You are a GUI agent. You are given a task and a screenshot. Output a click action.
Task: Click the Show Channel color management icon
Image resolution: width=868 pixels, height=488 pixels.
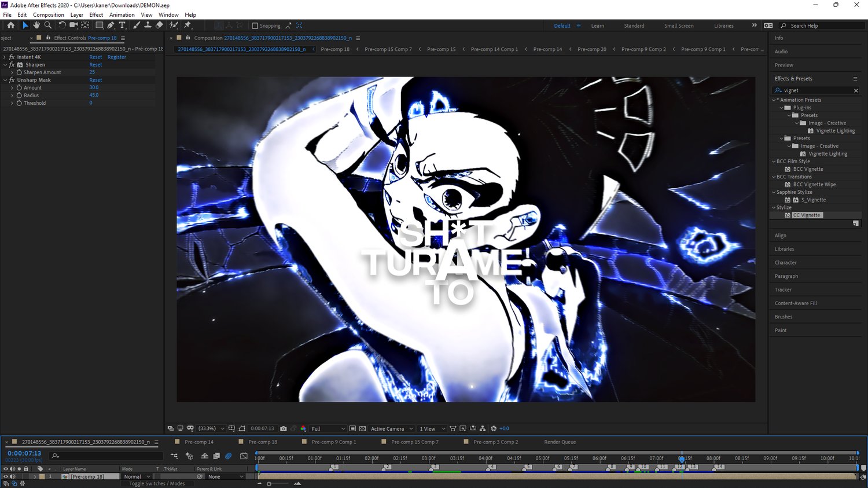pyautogui.click(x=303, y=429)
